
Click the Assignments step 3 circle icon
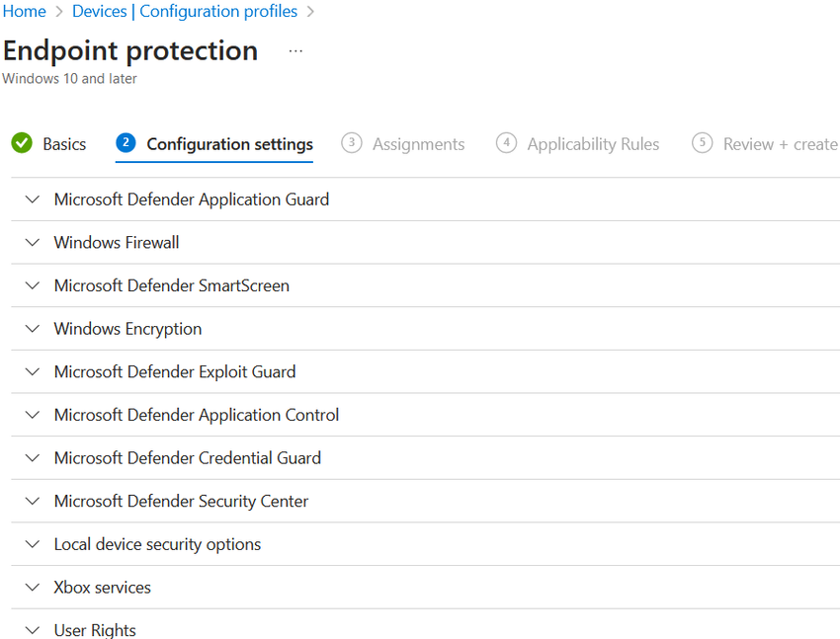pos(352,143)
